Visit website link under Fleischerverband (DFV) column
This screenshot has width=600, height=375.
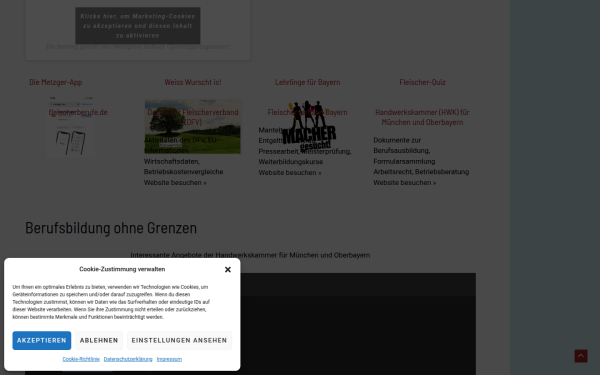175,183
